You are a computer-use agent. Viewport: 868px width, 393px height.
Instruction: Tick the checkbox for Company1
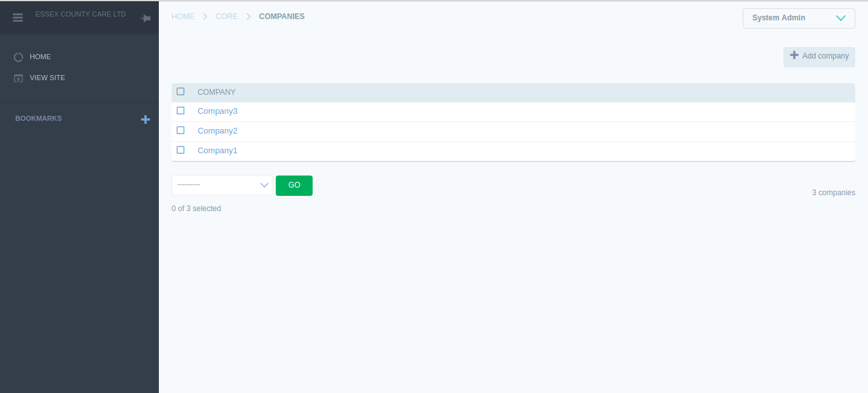[180, 150]
